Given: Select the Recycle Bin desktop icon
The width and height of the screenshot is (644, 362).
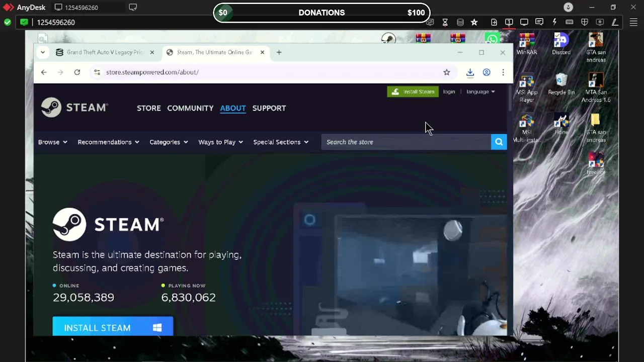Looking at the screenshot, I should click(x=561, y=85).
